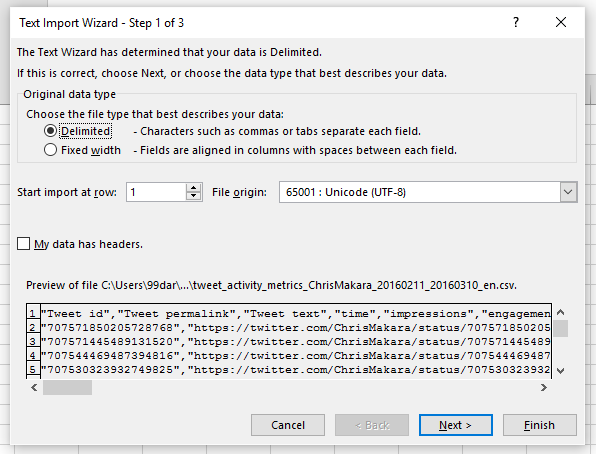Enable the My data has headers checkbox
This screenshot has height=454, width=596.
point(23,244)
